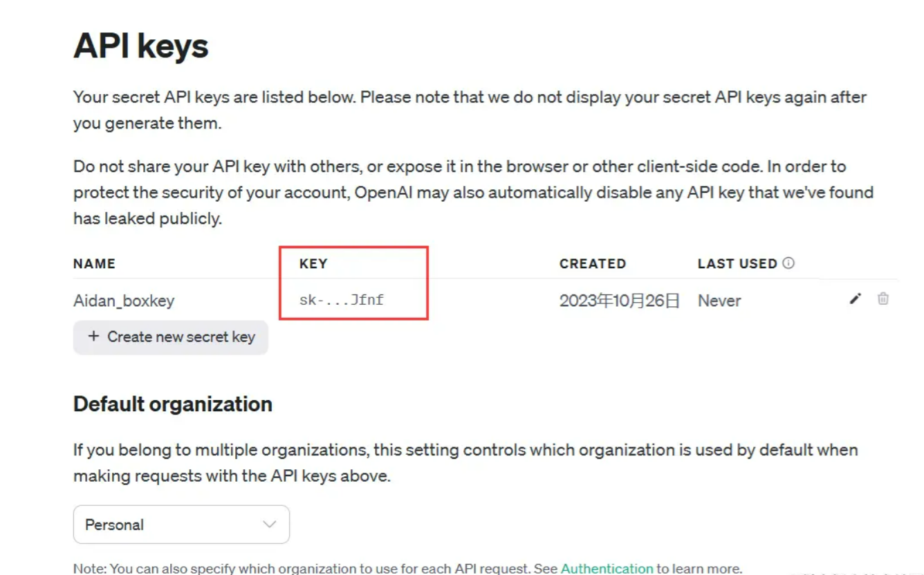Click the "Do not share your API key" paragraph

point(473,192)
